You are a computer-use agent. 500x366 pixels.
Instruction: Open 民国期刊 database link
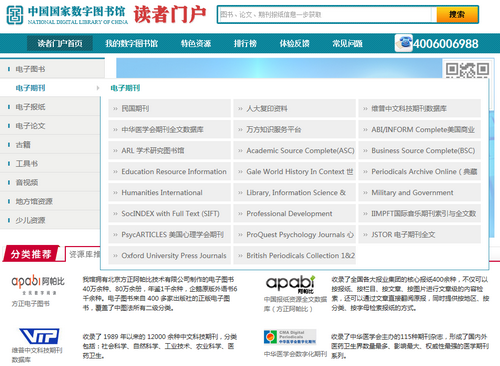169,108
